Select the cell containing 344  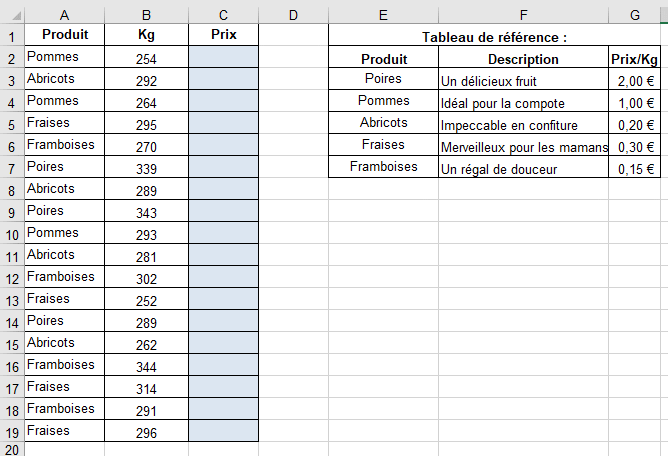(146, 367)
